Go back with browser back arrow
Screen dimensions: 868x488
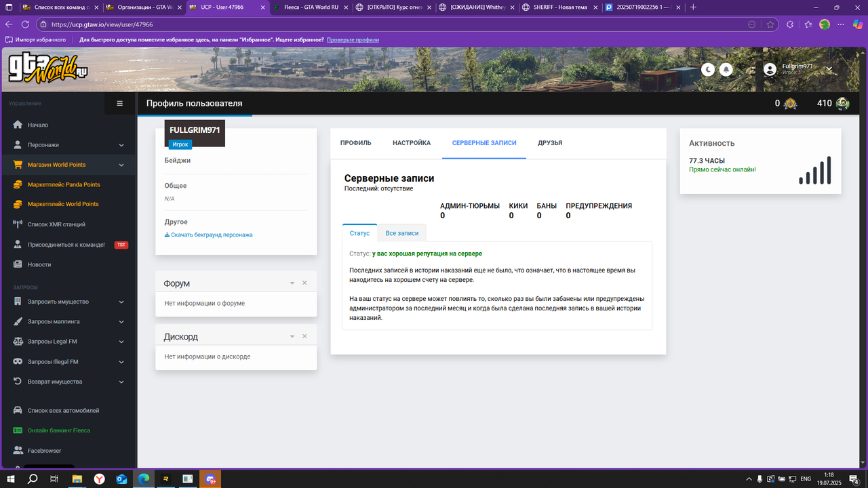pyautogui.click(x=9, y=24)
